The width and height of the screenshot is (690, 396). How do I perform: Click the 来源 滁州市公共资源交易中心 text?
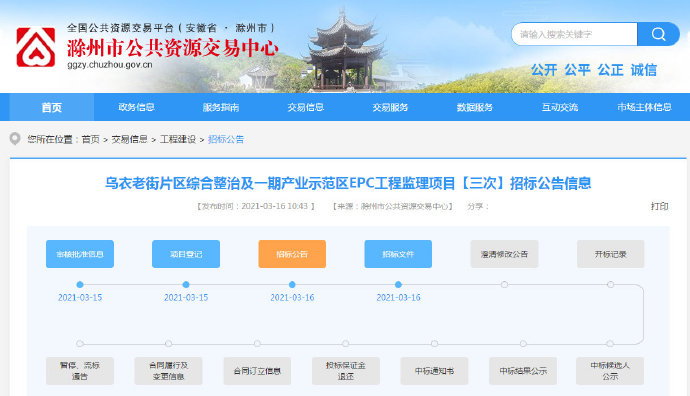tap(393, 206)
